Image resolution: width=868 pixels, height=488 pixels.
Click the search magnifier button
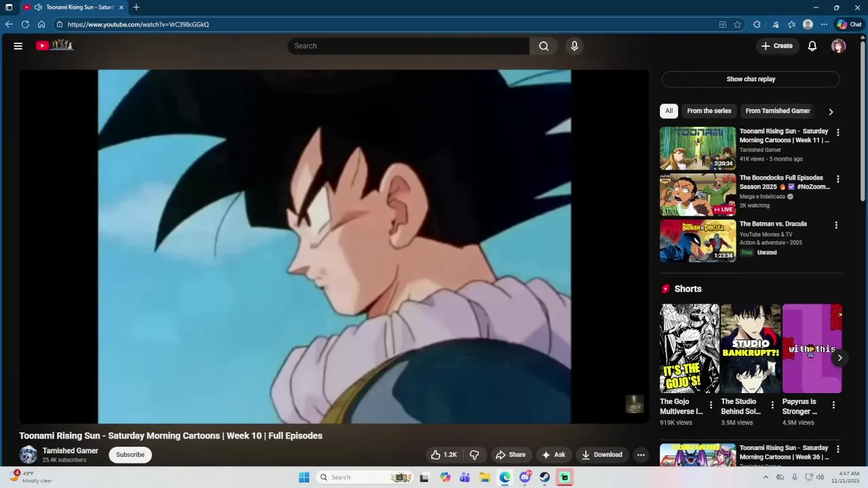tap(544, 46)
